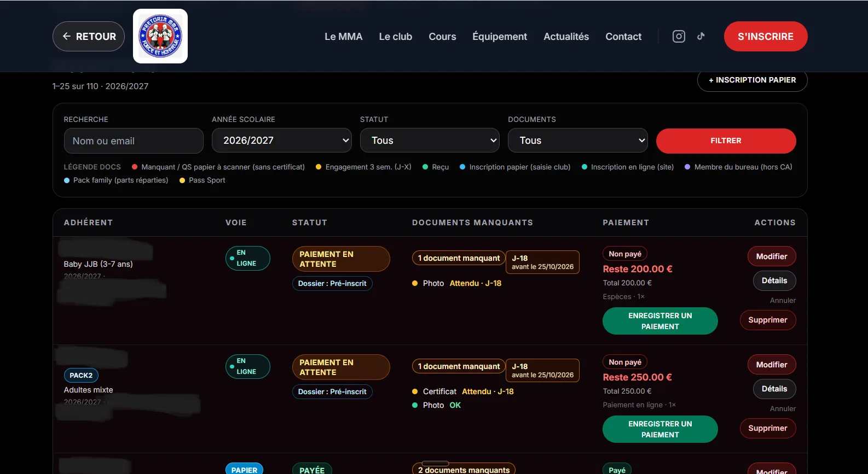
Task: Go to the Actualités menu item
Action: pyautogui.click(x=566, y=37)
